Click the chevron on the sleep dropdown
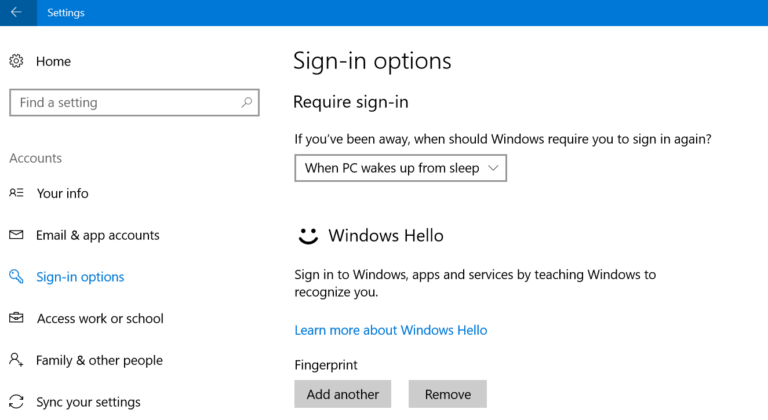 tap(493, 168)
